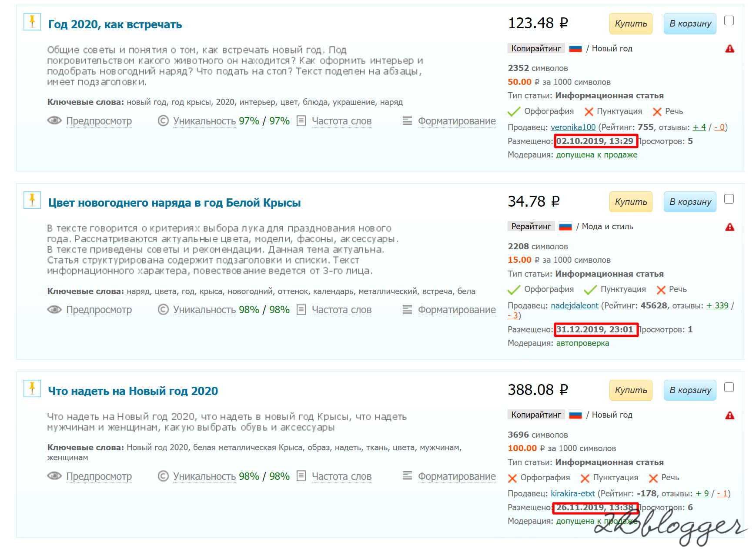756x549 pixels.
Task: Open 'Форматирование' in 'Что надеть на Новый год' article
Action: pyautogui.click(x=457, y=476)
